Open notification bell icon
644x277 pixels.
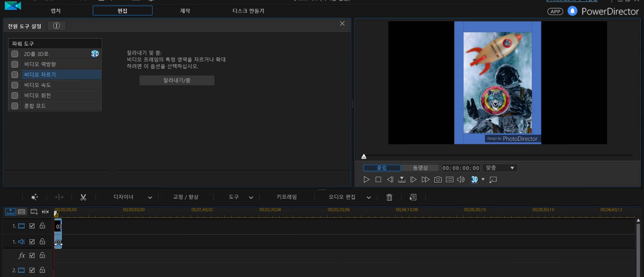(x=572, y=11)
